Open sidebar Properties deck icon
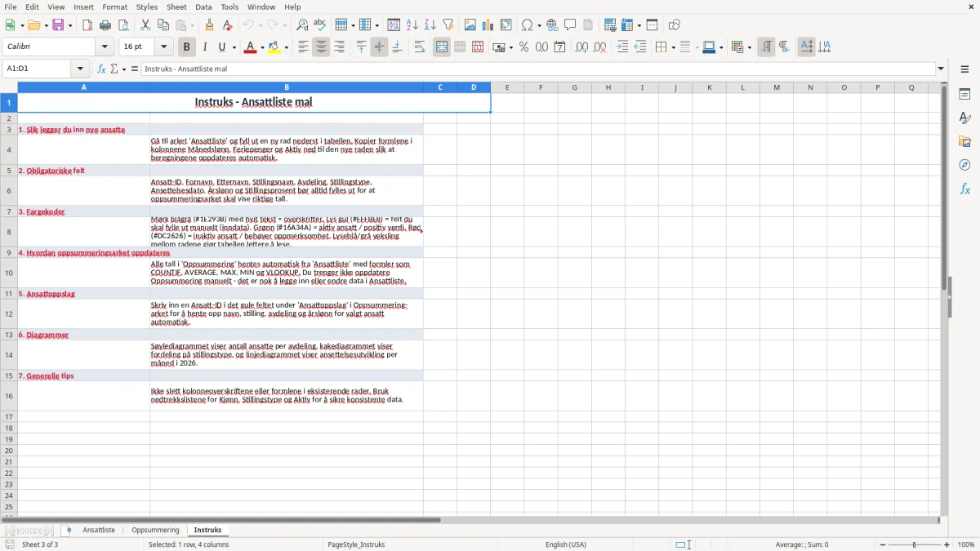The image size is (980, 551). coord(965,95)
